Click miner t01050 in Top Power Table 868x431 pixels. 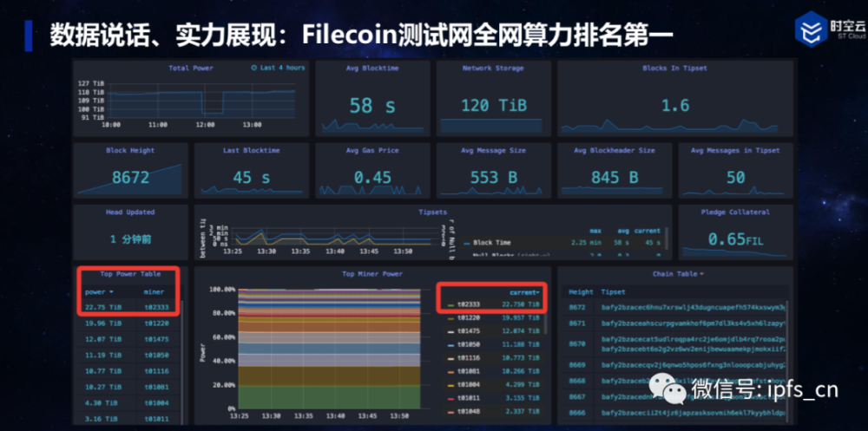[x=156, y=356]
